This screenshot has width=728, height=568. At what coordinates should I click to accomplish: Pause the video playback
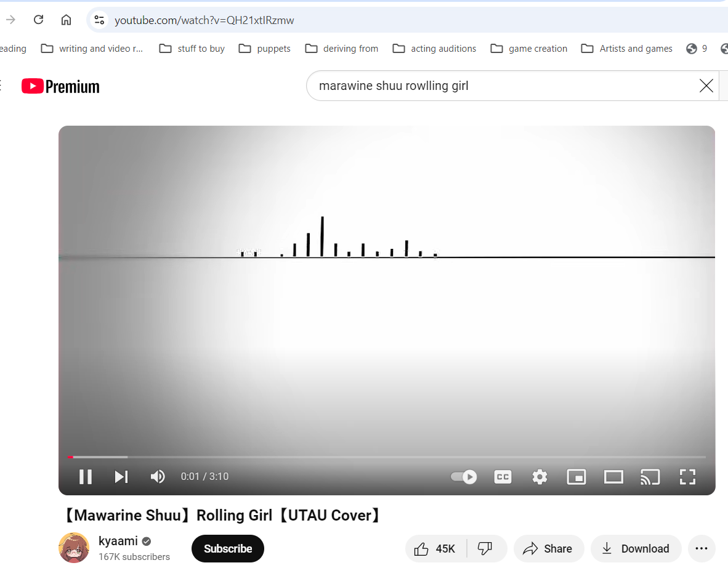pos(86,476)
